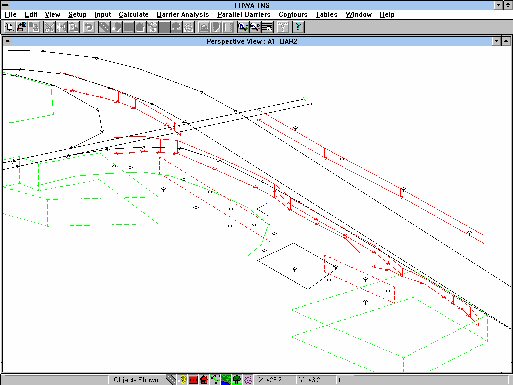Toggle red house building objects display
The height and width of the screenshot is (385, 513).
tap(204, 379)
